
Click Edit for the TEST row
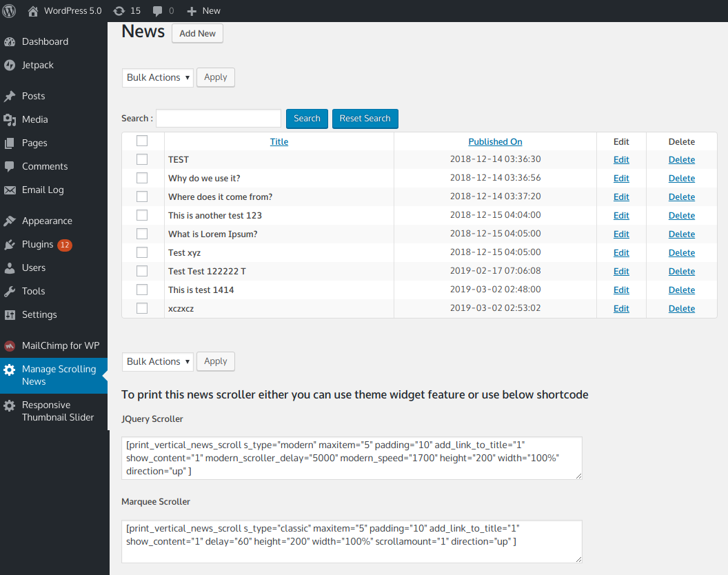pos(621,160)
